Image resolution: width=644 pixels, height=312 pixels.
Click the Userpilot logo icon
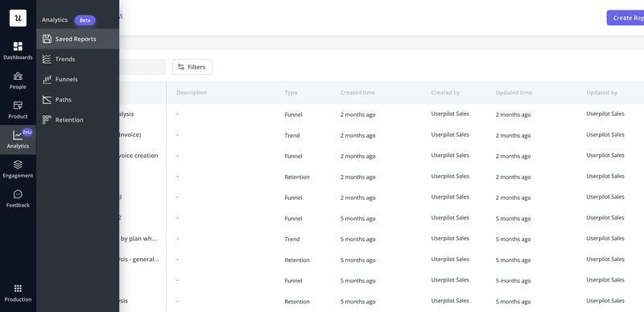click(18, 18)
